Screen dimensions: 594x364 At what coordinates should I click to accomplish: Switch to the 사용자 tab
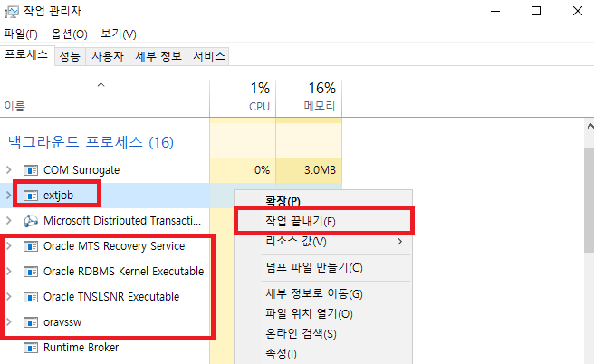coord(108,56)
